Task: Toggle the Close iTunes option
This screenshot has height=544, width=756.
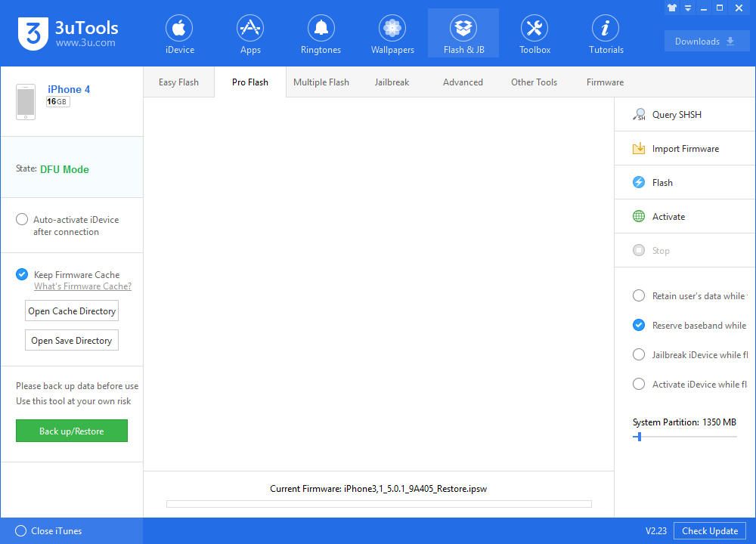Action: [20, 530]
